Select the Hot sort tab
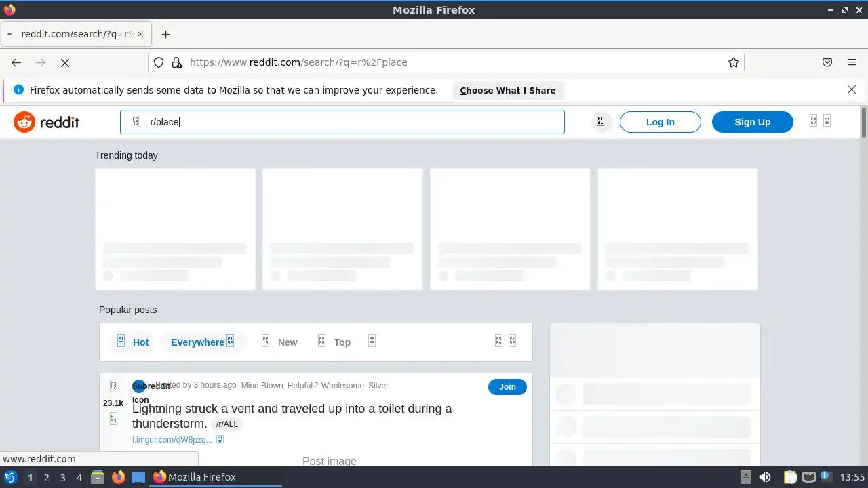Image resolution: width=868 pixels, height=488 pixels. pyautogui.click(x=132, y=342)
